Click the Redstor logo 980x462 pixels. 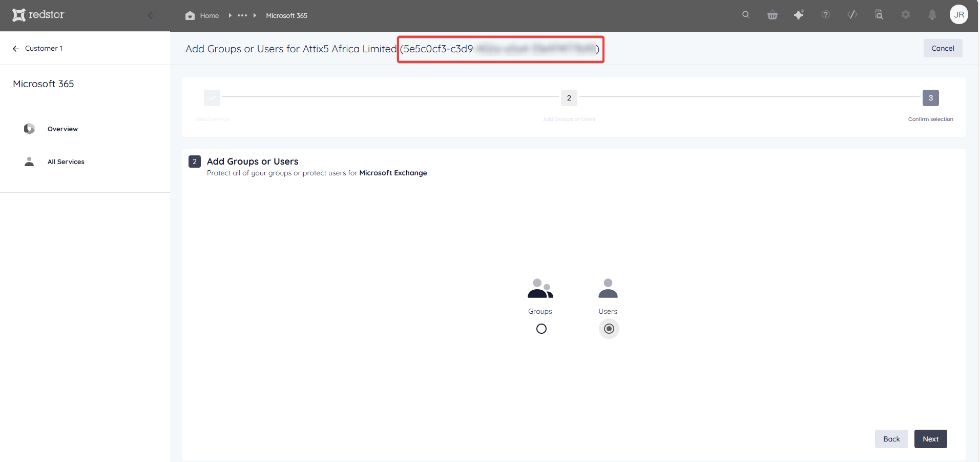pos(38,15)
